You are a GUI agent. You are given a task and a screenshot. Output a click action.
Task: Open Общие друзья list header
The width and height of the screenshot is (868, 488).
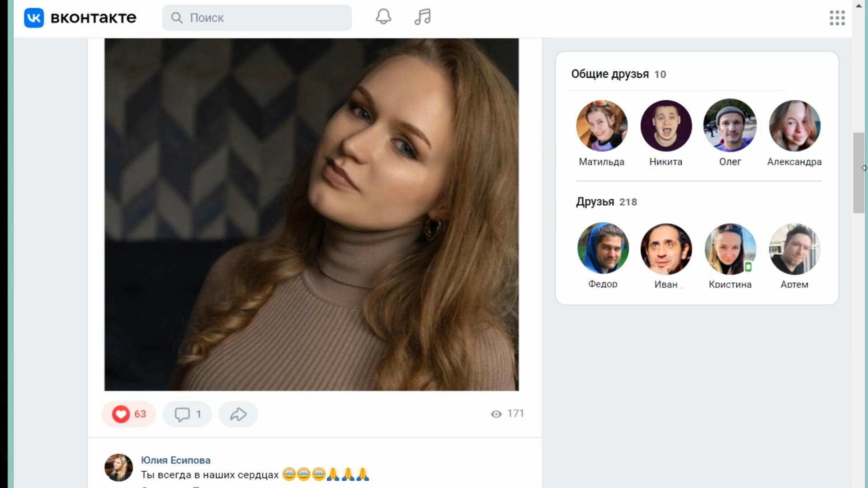610,74
